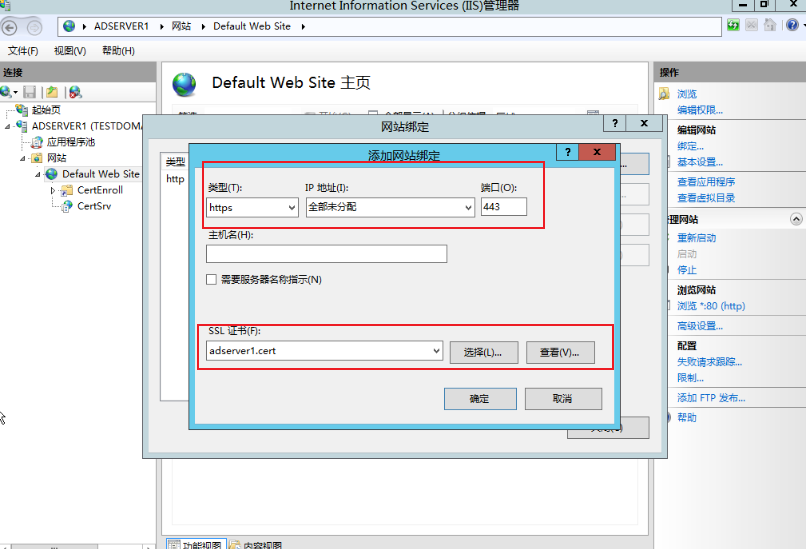This screenshot has width=806, height=549.
Task: Click the 绑定... link in Actions pane
Action: 690,146
